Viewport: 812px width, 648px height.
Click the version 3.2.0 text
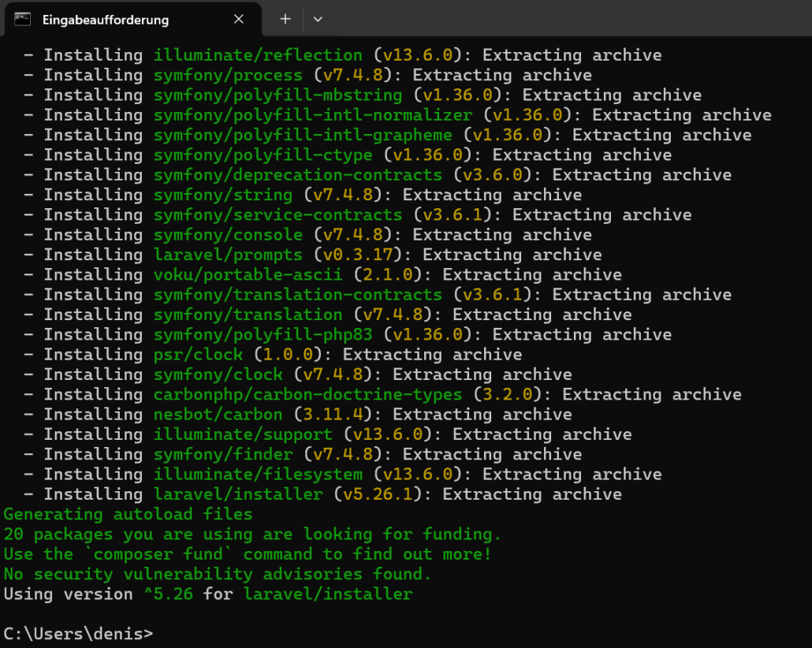tap(508, 394)
